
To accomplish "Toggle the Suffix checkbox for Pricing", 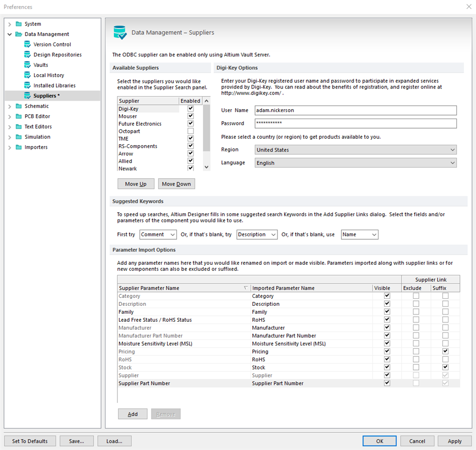I will pos(445,351).
